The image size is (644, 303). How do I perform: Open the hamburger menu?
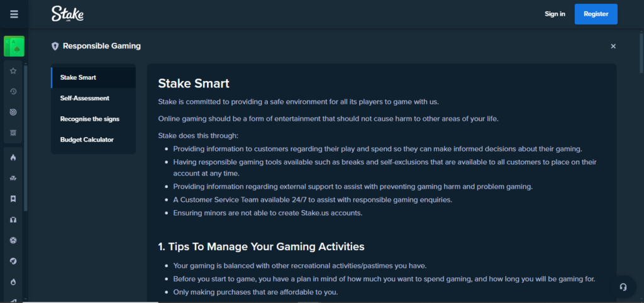14,14
